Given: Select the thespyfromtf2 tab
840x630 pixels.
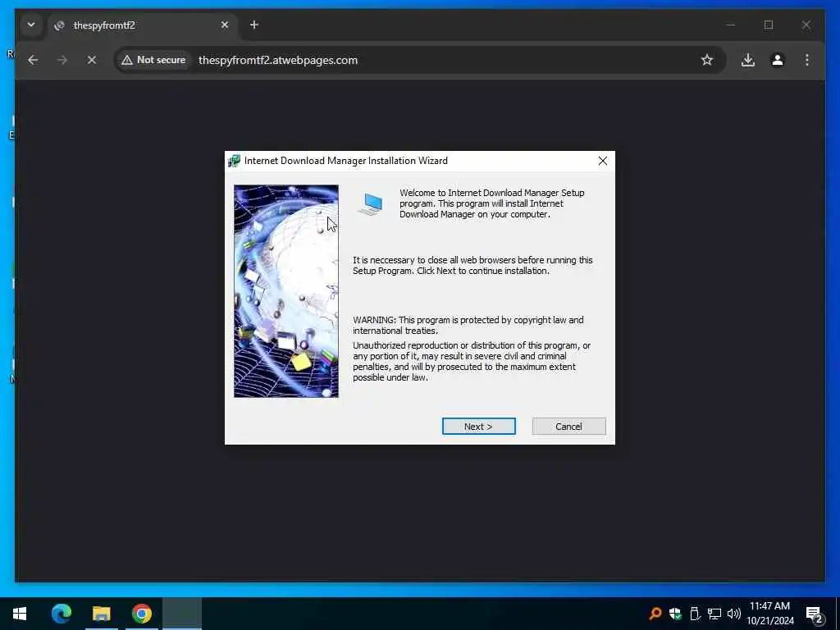Looking at the screenshot, I should [142, 25].
